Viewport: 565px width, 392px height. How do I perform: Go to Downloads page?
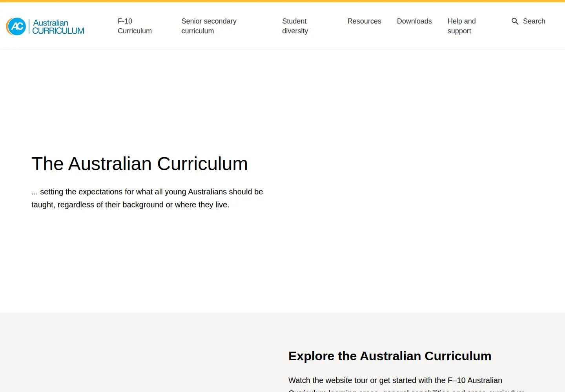tap(414, 21)
